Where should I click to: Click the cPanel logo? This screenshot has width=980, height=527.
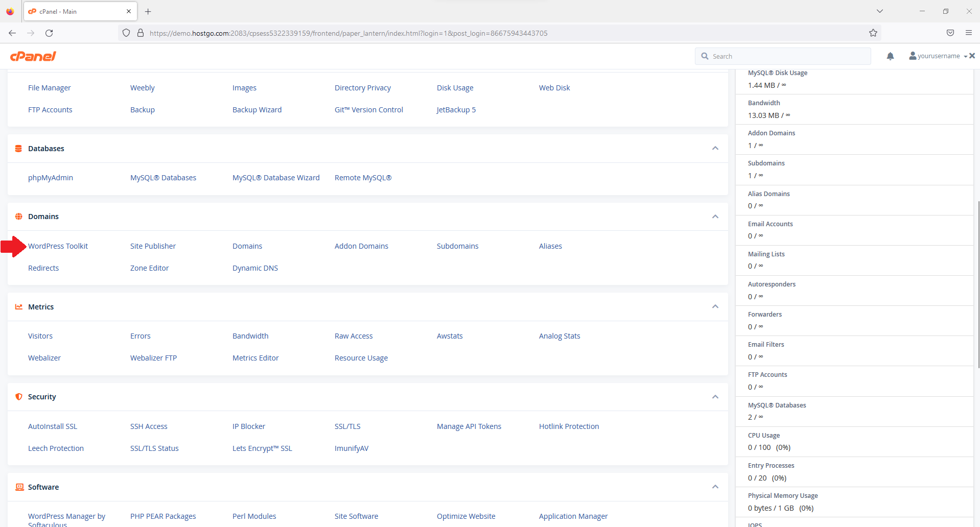point(33,56)
